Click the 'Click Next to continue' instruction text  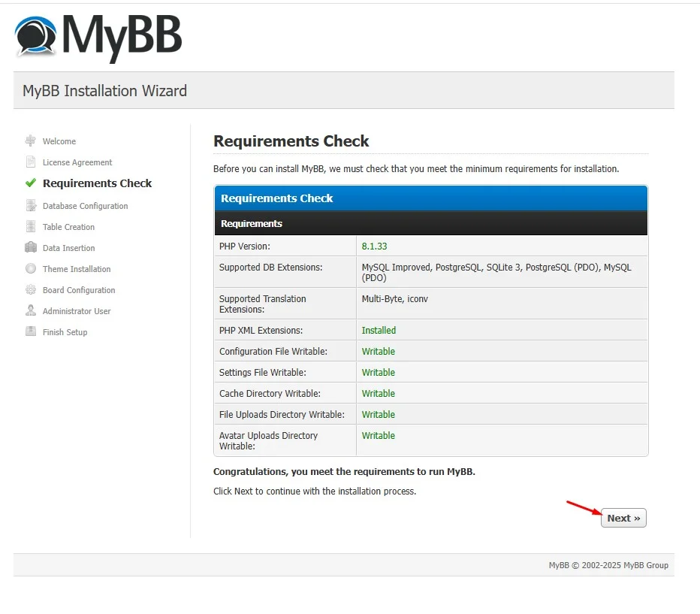(315, 492)
